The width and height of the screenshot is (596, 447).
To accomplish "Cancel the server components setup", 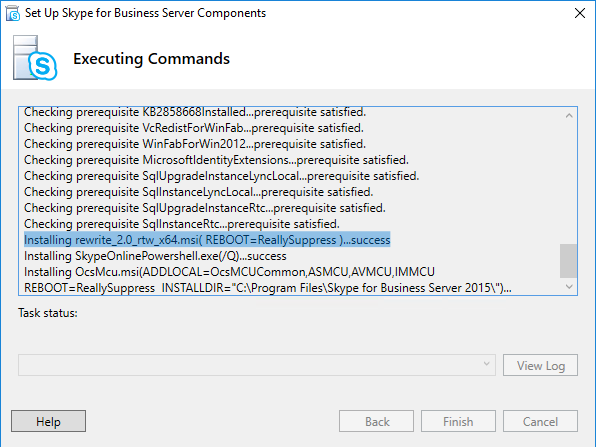I will coord(540,421).
